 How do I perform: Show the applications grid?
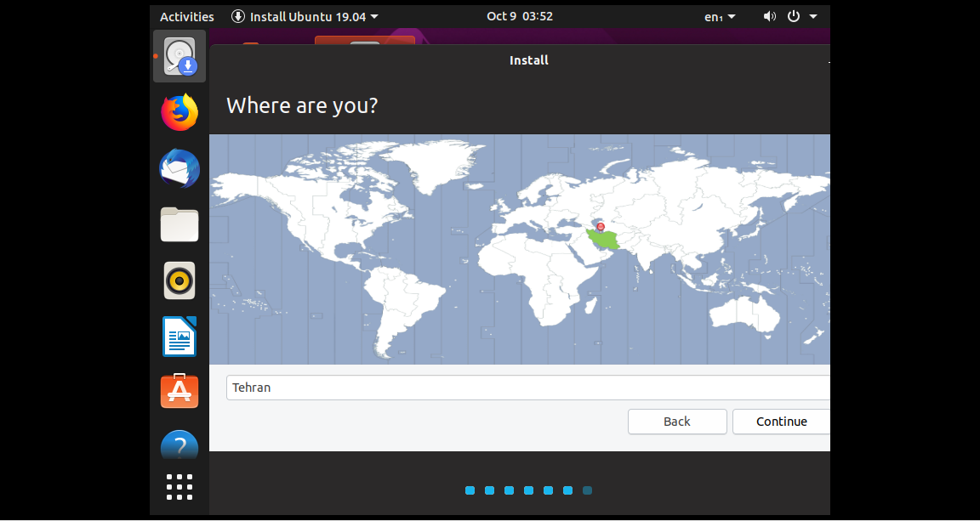point(179,487)
